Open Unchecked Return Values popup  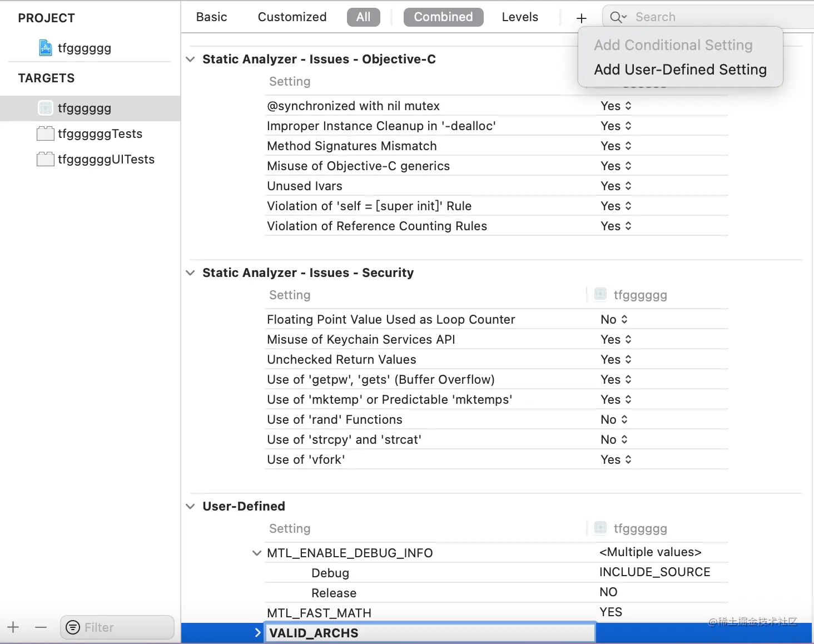616,359
